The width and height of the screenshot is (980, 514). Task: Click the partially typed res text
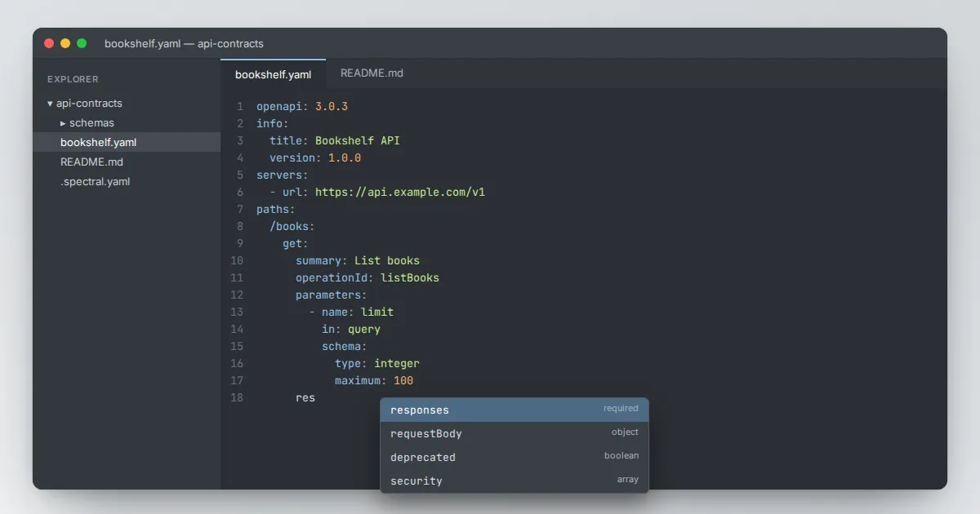(305, 397)
